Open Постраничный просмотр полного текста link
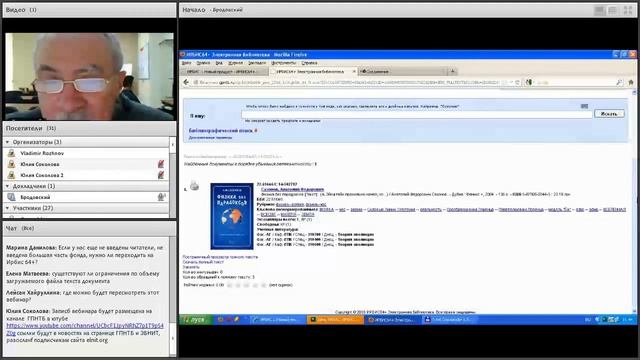This screenshot has height=360, width=640. coord(220,257)
